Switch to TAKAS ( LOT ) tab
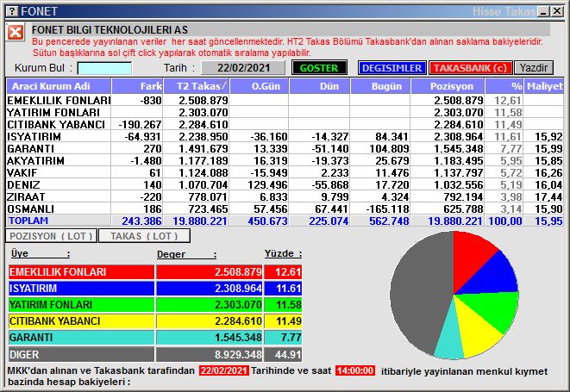Viewport: 570px width, 392px height. tap(144, 236)
